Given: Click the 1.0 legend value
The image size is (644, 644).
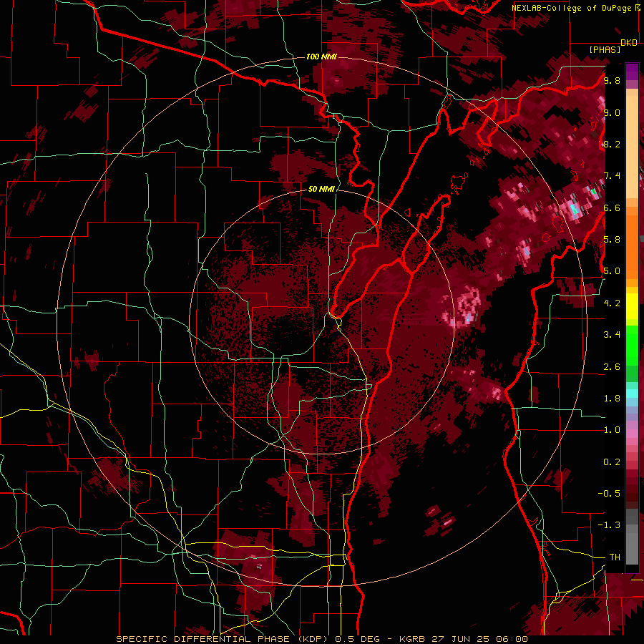Looking at the screenshot, I should point(612,430).
